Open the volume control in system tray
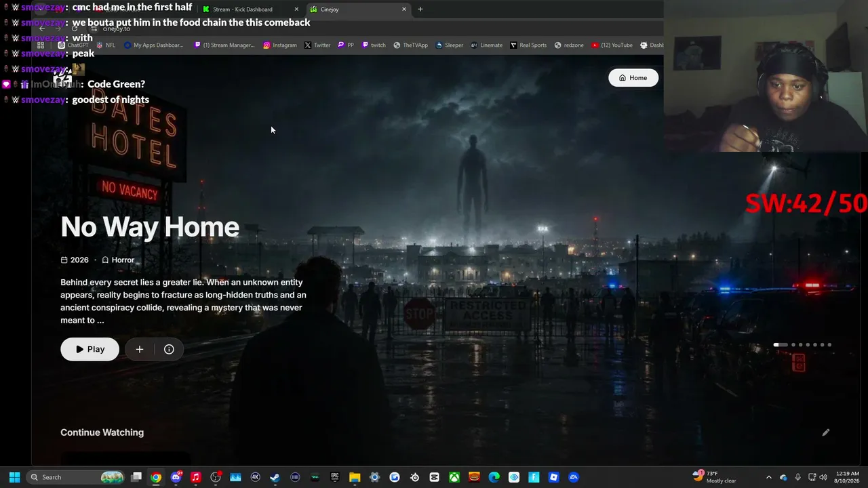Image resolution: width=868 pixels, height=488 pixels. (x=823, y=477)
